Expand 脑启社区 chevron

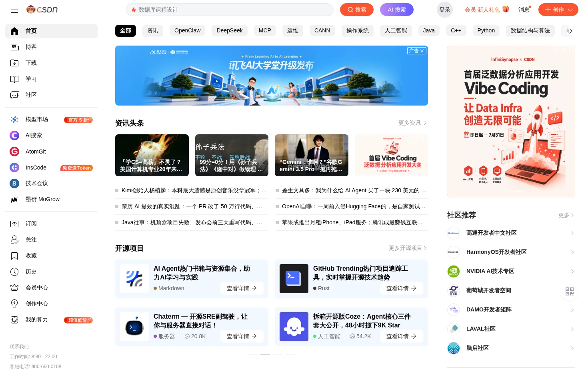tap(572, 348)
